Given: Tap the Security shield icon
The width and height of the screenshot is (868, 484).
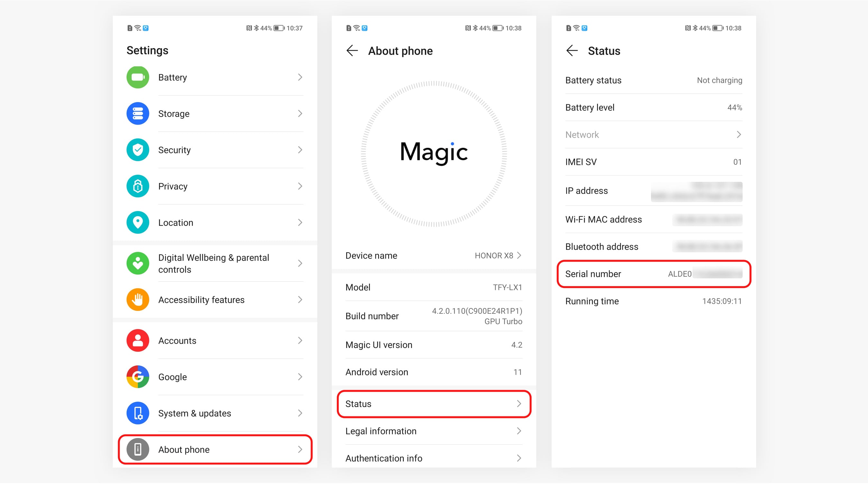Looking at the screenshot, I should point(138,150).
